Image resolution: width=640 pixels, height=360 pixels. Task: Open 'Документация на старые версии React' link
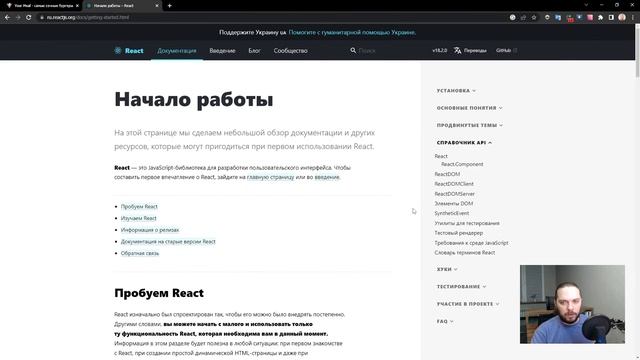(168, 242)
